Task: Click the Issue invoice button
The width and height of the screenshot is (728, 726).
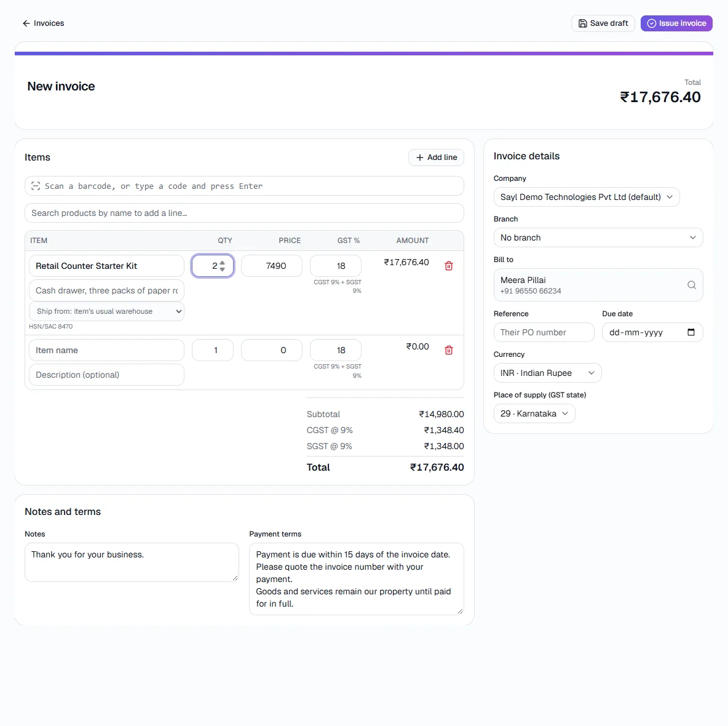Action: tap(676, 23)
